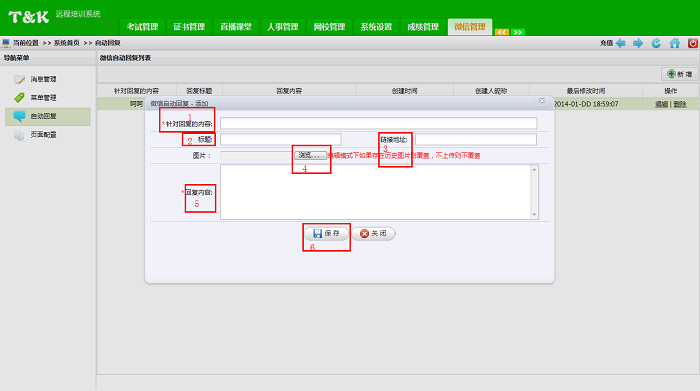700x391 pixels.
Task: Click the T&K logo
Action: pyautogui.click(x=29, y=17)
